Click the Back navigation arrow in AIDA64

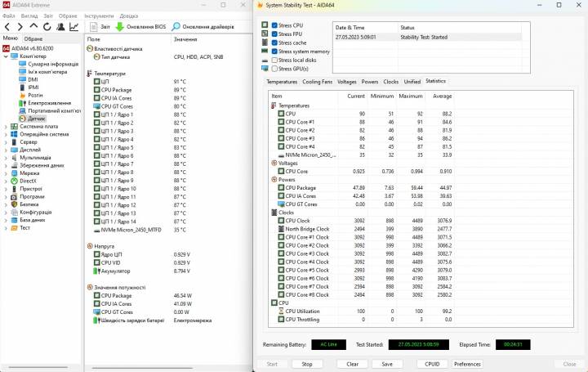(x=7, y=27)
